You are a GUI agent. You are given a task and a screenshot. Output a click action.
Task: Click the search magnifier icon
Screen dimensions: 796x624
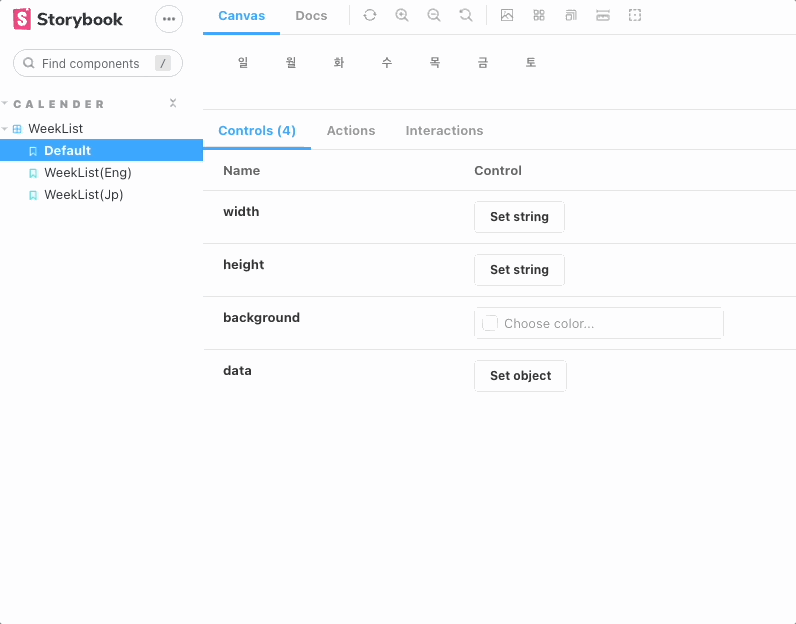click(x=29, y=63)
